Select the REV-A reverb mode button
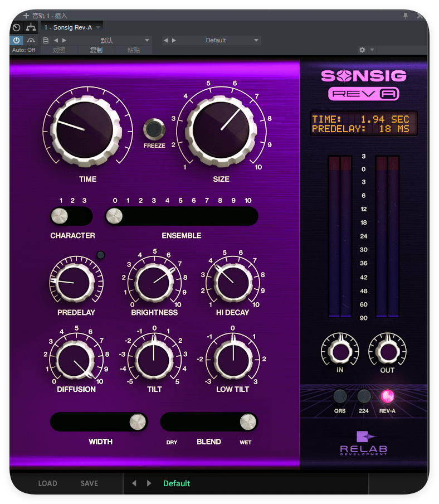The width and height of the screenshot is (439, 504). pos(387,396)
